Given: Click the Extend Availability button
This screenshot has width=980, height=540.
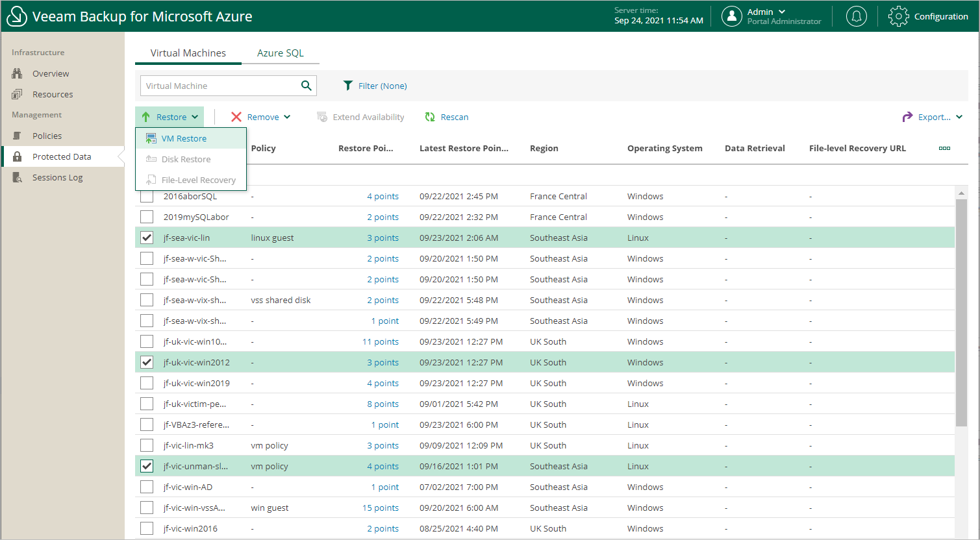Looking at the screenshot, I should (360, 117).
